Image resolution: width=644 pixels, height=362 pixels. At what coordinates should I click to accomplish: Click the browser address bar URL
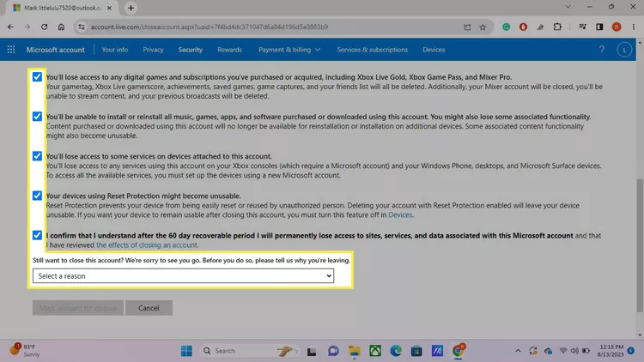[209, 27]
